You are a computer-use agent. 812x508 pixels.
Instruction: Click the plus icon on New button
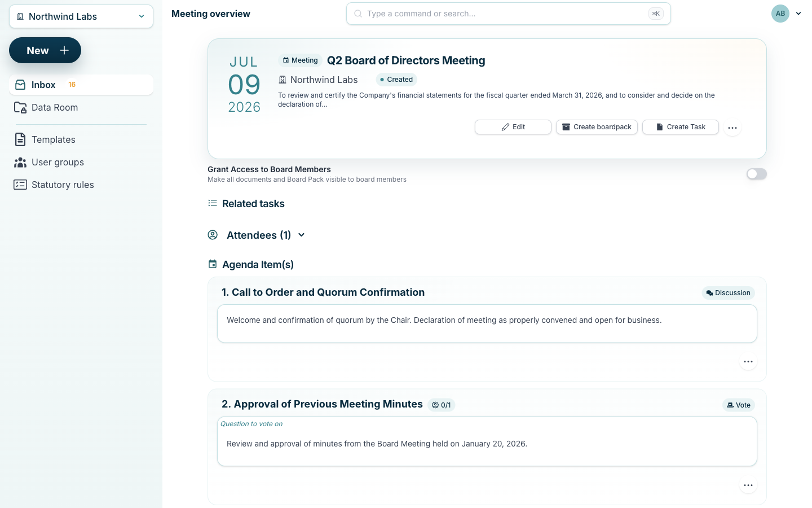click(64, 50)
